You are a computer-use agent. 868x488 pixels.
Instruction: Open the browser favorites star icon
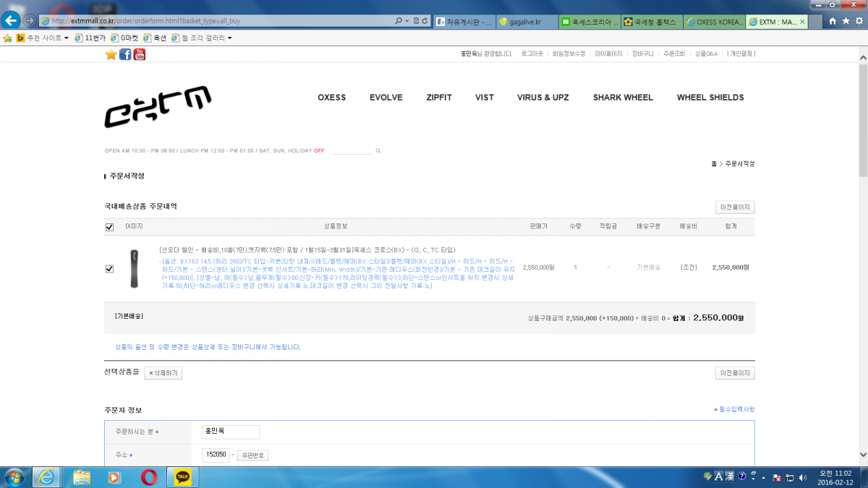click(x=846, y=22)
